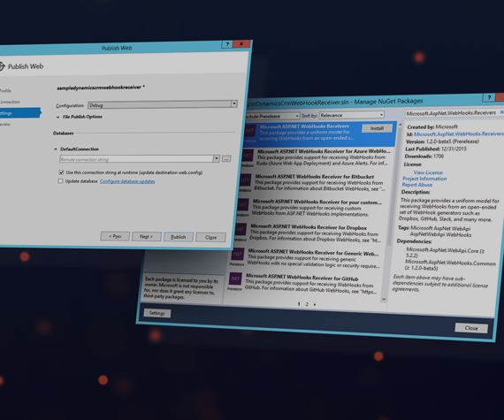
Task: Select the Settings tab in publish sidebar
Action: pos(20,113)
